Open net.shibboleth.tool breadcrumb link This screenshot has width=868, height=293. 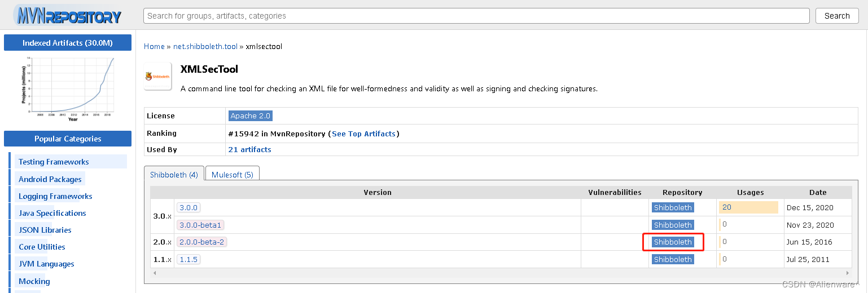click(205, 46)
